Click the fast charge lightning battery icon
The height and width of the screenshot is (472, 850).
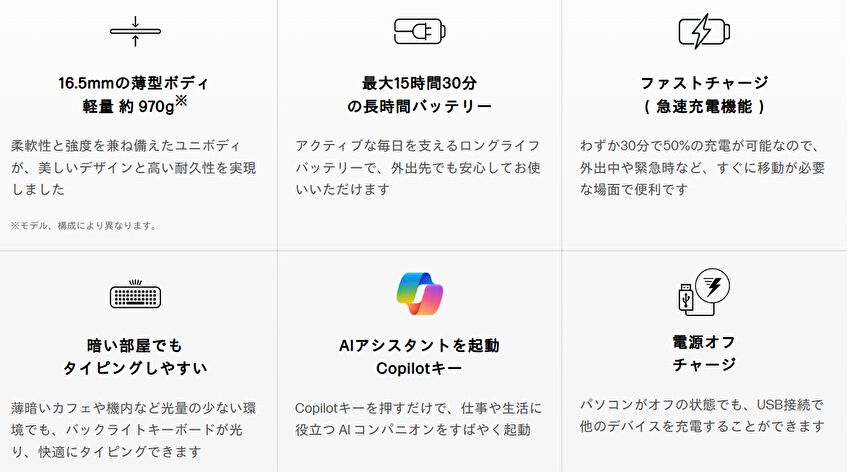704,31
